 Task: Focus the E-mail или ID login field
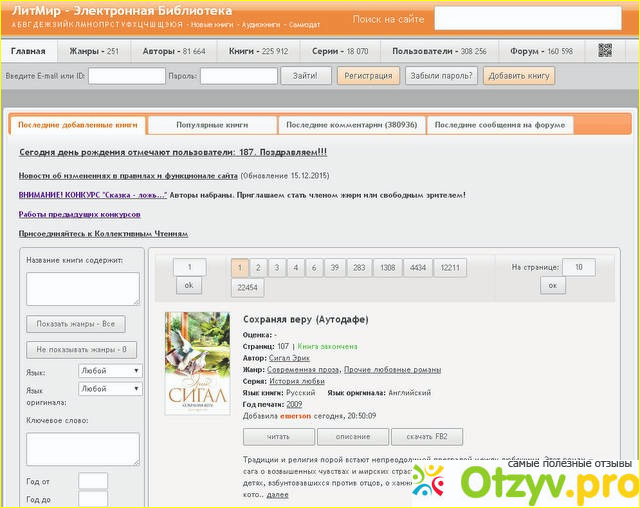(x=127, y=76)
